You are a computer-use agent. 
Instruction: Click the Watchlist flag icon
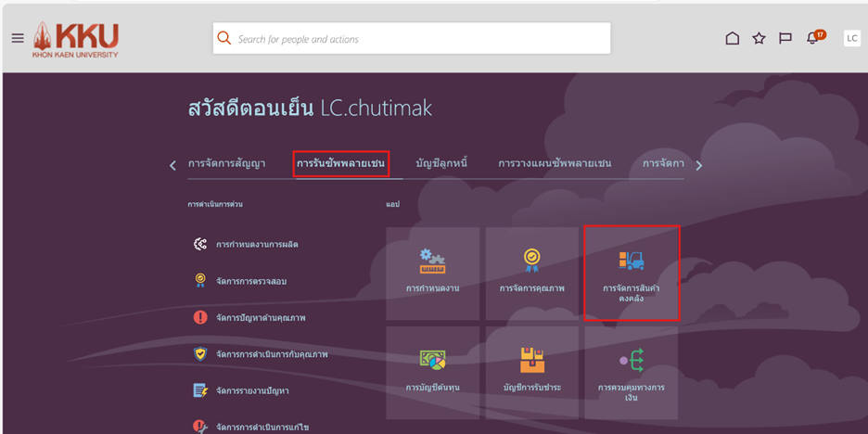click(x=785, y=38)
